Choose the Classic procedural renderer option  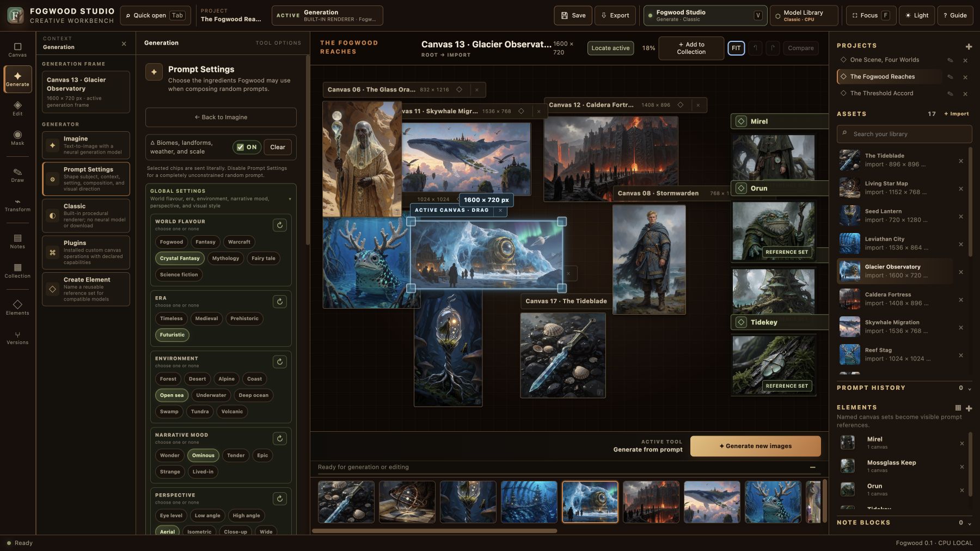click(x=86, y=216)
